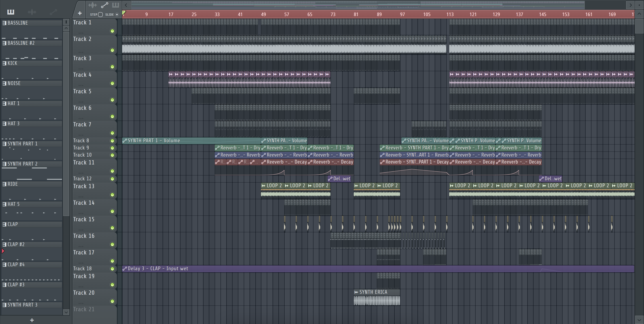
Task: Click the piano icon beside RIDE pattern
Action: point(4,184)
